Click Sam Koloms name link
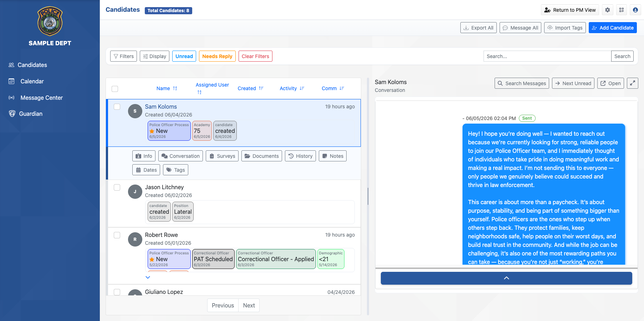The image size is (644, 321). coord(161,107)
